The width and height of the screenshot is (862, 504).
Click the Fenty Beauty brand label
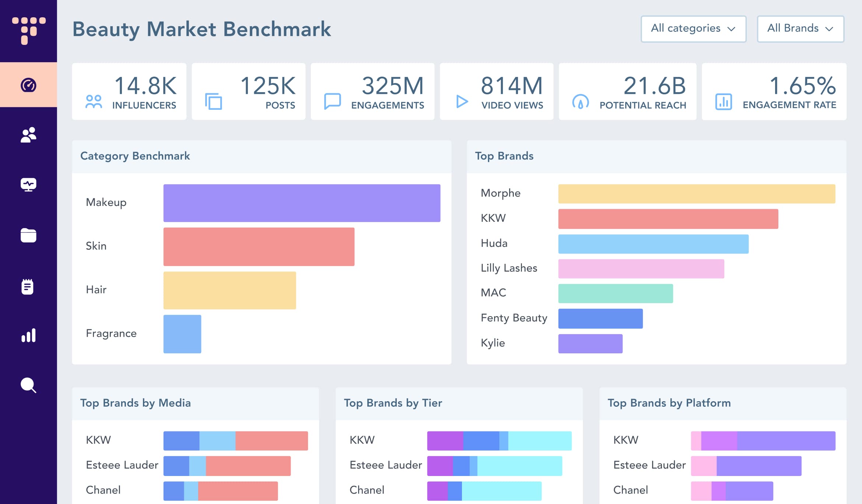coord(514,318)
